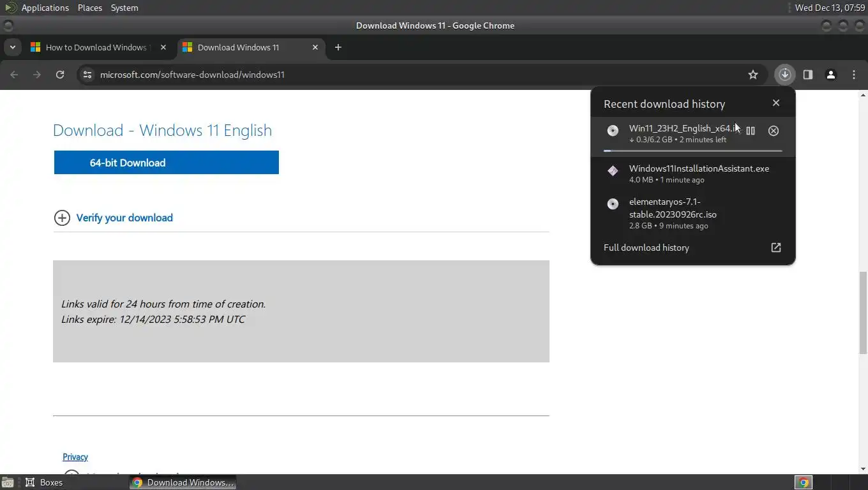Open the tab search dropdown arrow
868x490 pixels.
coord(12,47)
